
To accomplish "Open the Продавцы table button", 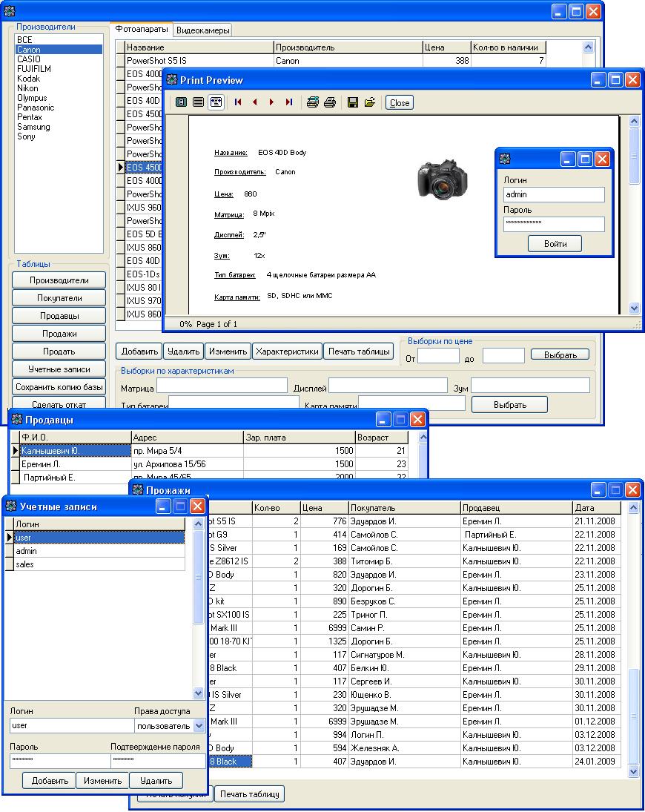I will pyautogui.click(x=59, y=316).
